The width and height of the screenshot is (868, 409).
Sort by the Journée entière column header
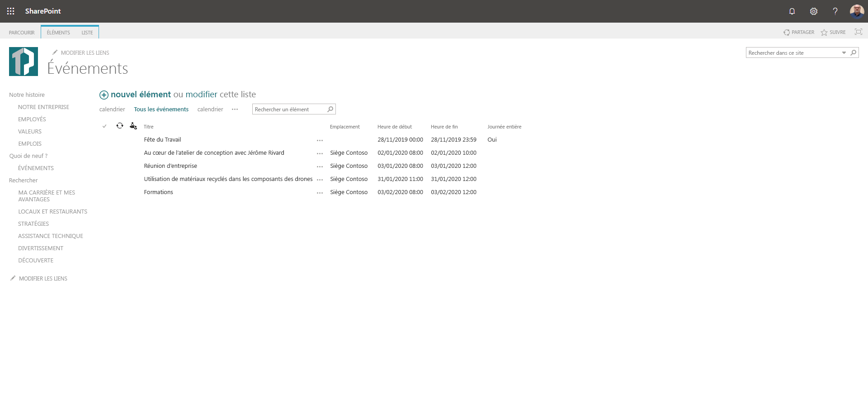tap(505, 127)
